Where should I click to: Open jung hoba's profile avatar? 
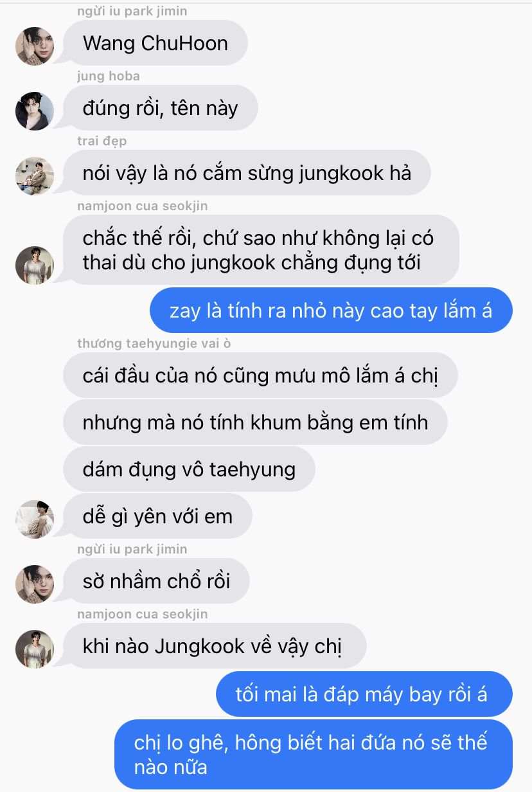point(34,111)
